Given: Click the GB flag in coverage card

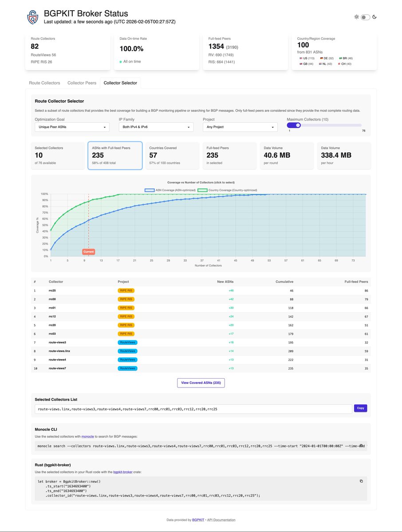Looking at the screenshot, I should [301, 64].
